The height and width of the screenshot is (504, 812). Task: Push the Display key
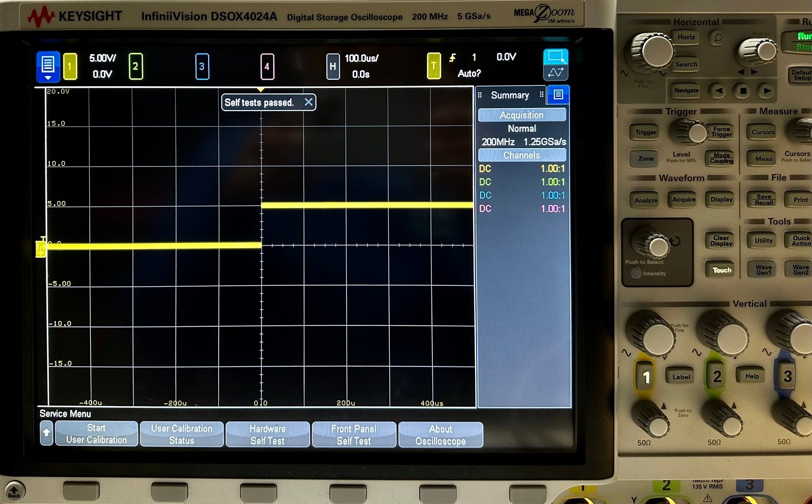[721, 199]
